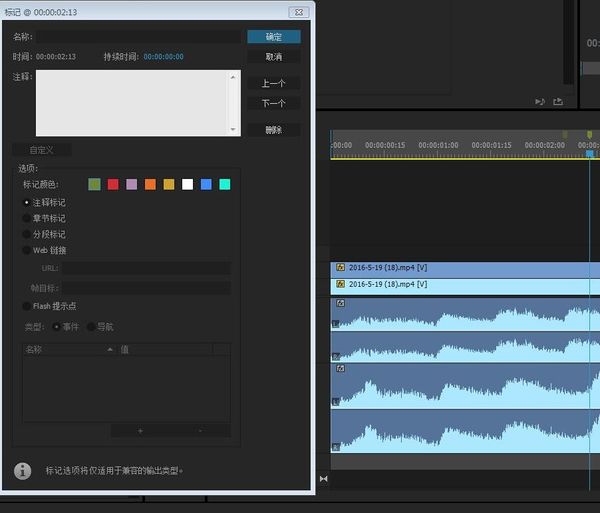This screenshot has width=600, height=513.
Task: Go to previous marker with 上一个
Action: [274, 83]
